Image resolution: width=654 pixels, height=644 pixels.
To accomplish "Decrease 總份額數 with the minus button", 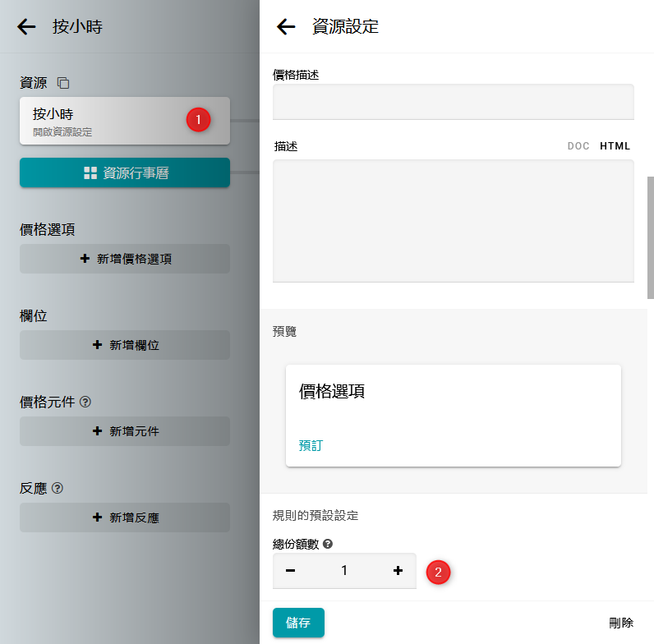I will 291,571.
